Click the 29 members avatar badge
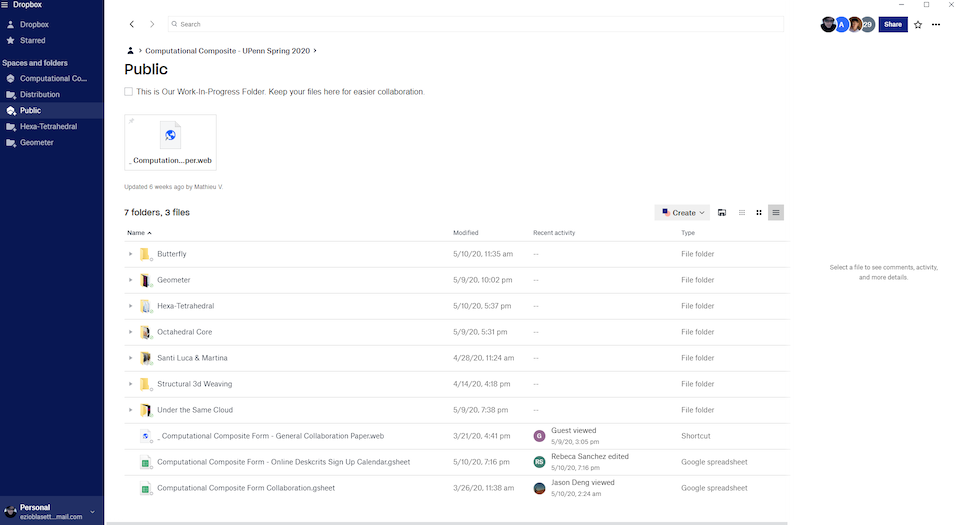960x525 pixels. pyautogui.click(x=868, y=24)
